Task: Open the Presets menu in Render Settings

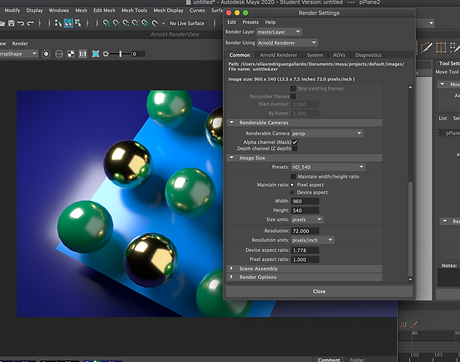Action: [250, 22]
